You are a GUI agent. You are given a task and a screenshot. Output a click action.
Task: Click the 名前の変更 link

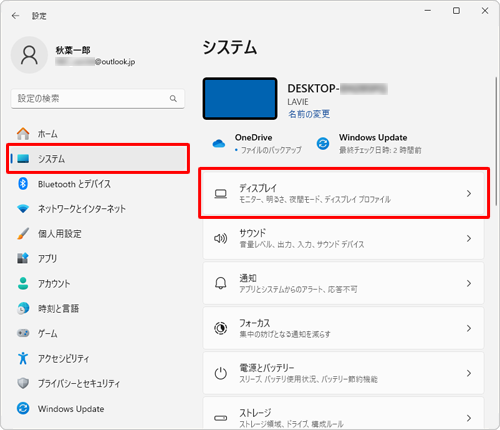(x=309, y=114)
